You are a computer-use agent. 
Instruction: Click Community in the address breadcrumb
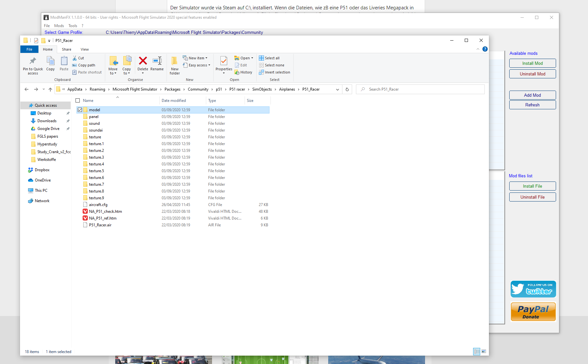198,89
